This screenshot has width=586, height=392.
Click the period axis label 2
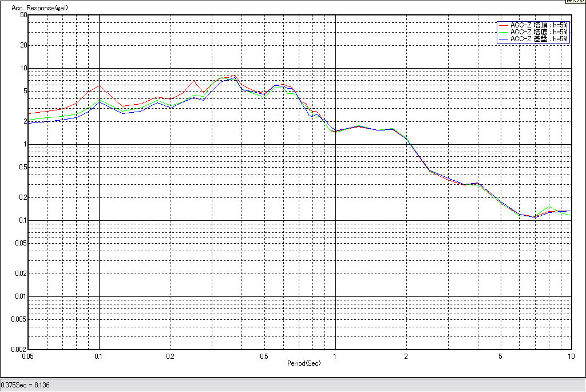(406, 356)
